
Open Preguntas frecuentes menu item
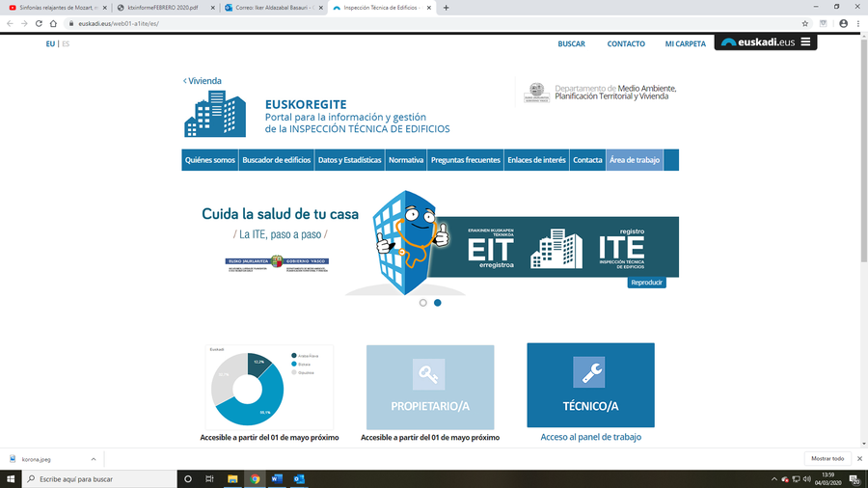pyautogui.click(x=465, y=160)
